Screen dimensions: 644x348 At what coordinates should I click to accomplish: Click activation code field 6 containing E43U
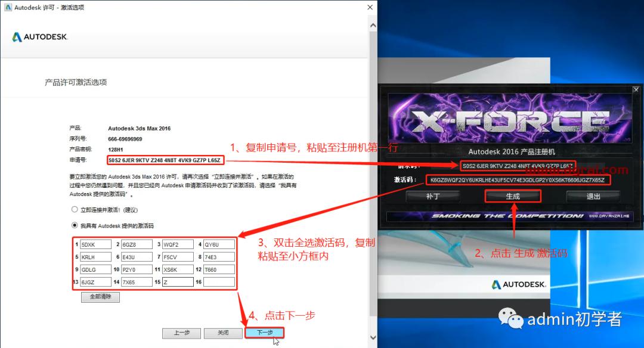point(137,257)
